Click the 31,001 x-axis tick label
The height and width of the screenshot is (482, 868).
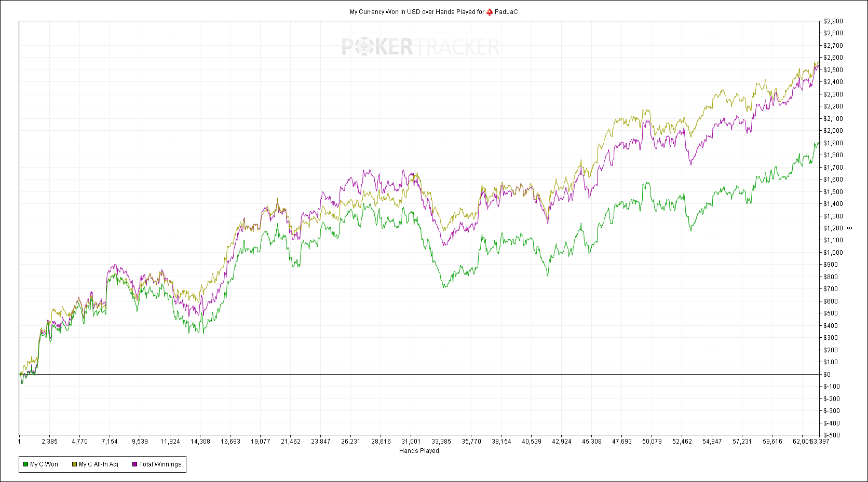point(411,442)
